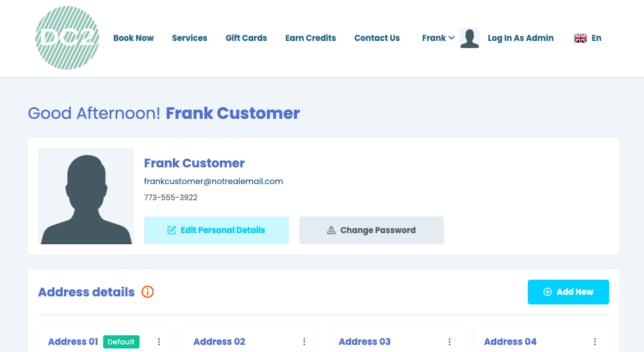The height and width of the screenshot is (352, 644).
Task: Go to the Services page
Action: point(190,38)
